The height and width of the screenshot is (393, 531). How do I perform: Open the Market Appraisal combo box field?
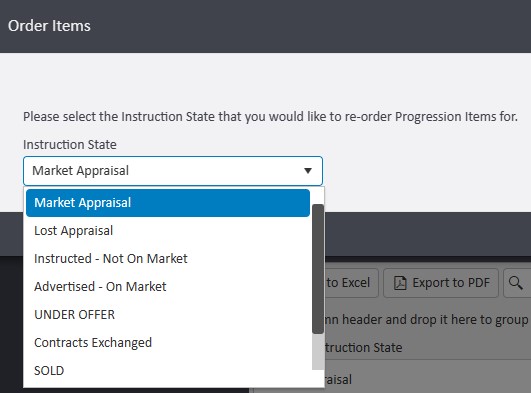tap(173, 171)
